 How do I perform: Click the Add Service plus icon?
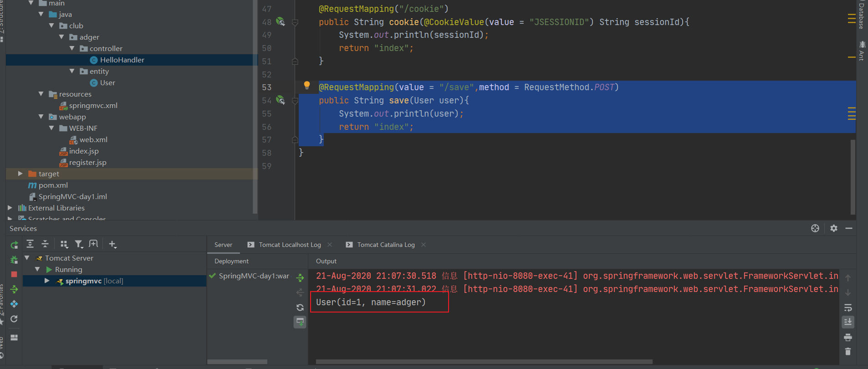[x=112, y=244]
